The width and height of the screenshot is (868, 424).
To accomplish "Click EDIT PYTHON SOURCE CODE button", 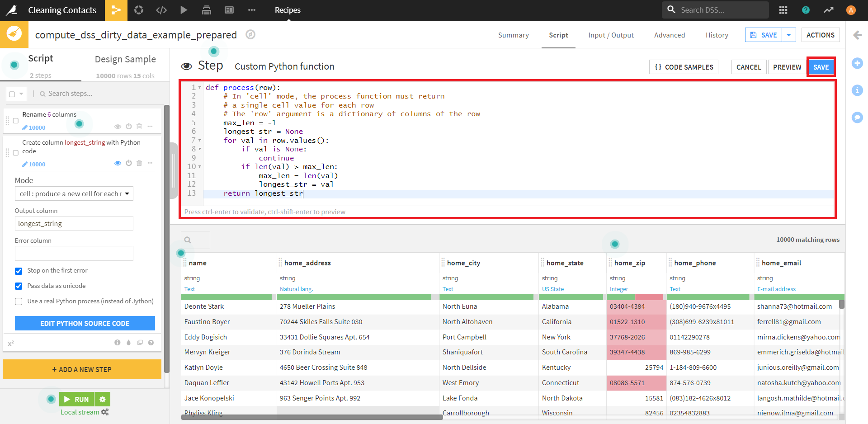I will coord(85,323).
